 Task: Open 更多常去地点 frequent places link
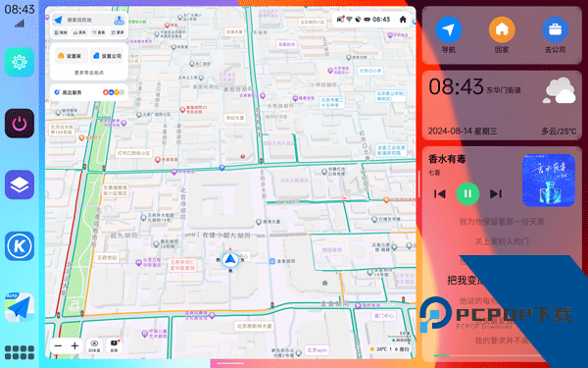[89, 73]
